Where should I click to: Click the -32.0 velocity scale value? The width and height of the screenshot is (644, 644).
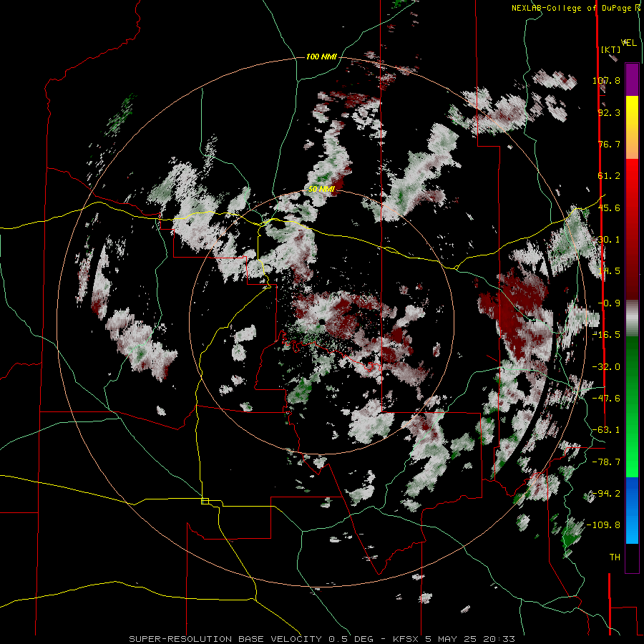[606, 367]
